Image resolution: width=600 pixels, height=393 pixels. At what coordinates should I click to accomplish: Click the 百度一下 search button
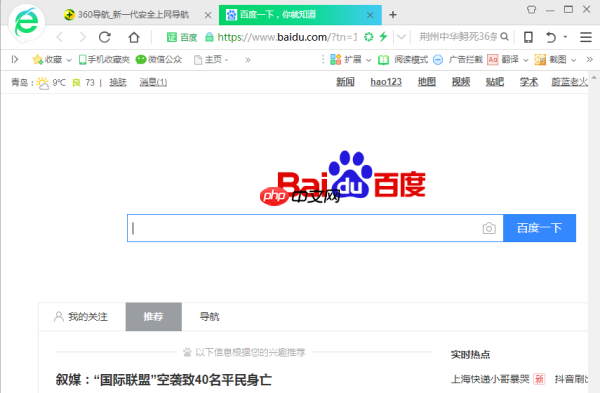click(x=539, y=228)
